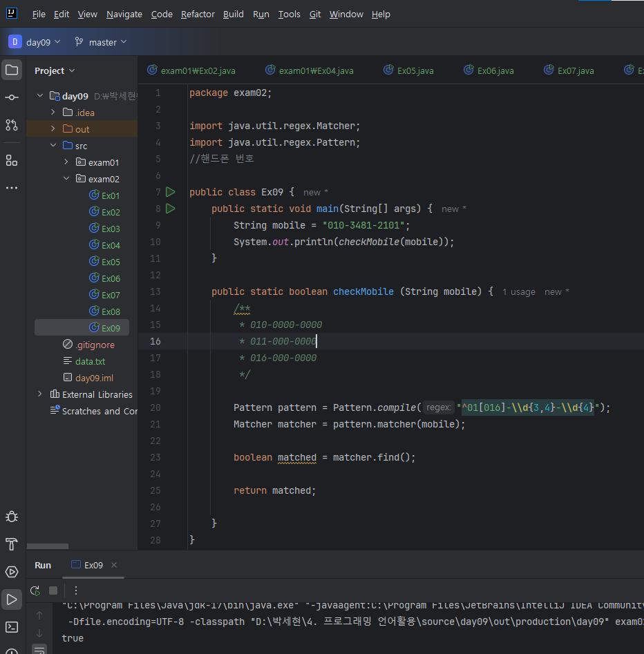
Task: Click 'true' output in the run console
Action: pyautogui.click(x=73, y=638)
